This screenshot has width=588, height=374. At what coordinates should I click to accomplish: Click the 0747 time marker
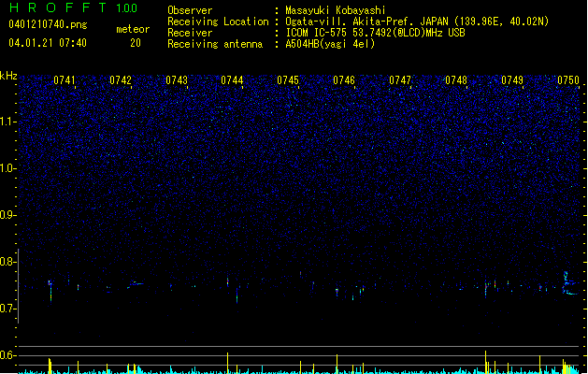400,80
